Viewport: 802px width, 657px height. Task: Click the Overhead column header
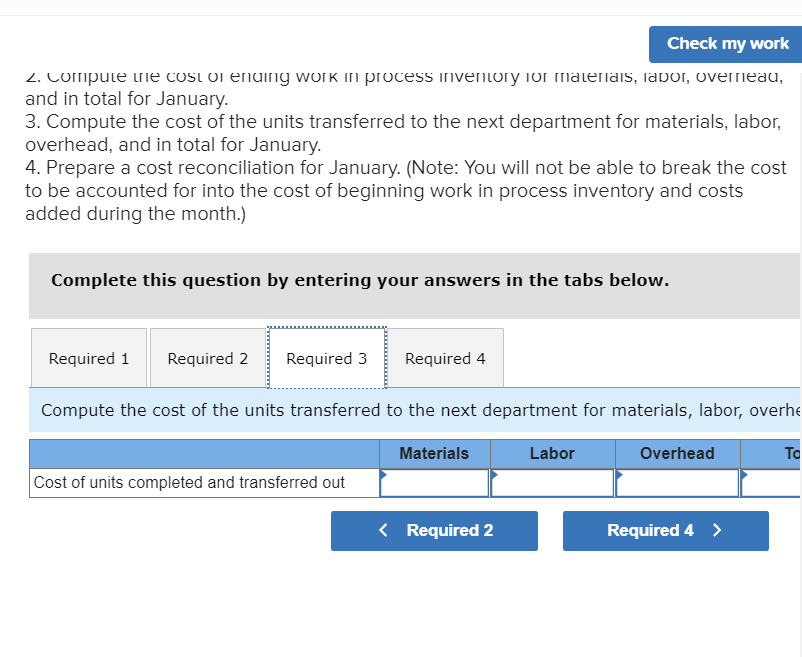677,453
